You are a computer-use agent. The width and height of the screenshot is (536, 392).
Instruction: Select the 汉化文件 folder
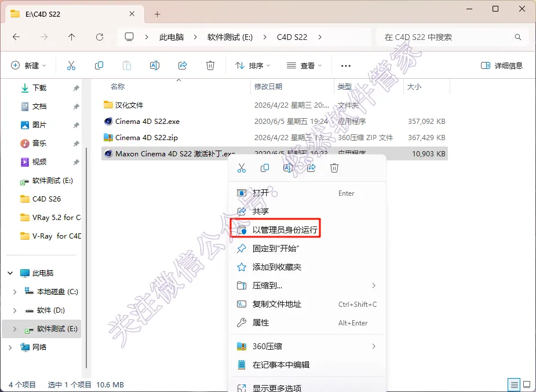(x=275, y=105)
